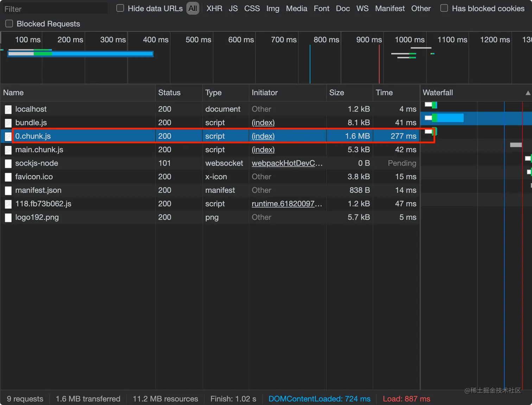Select the bundle.js request
532x405 pixels.
(210, 122)
